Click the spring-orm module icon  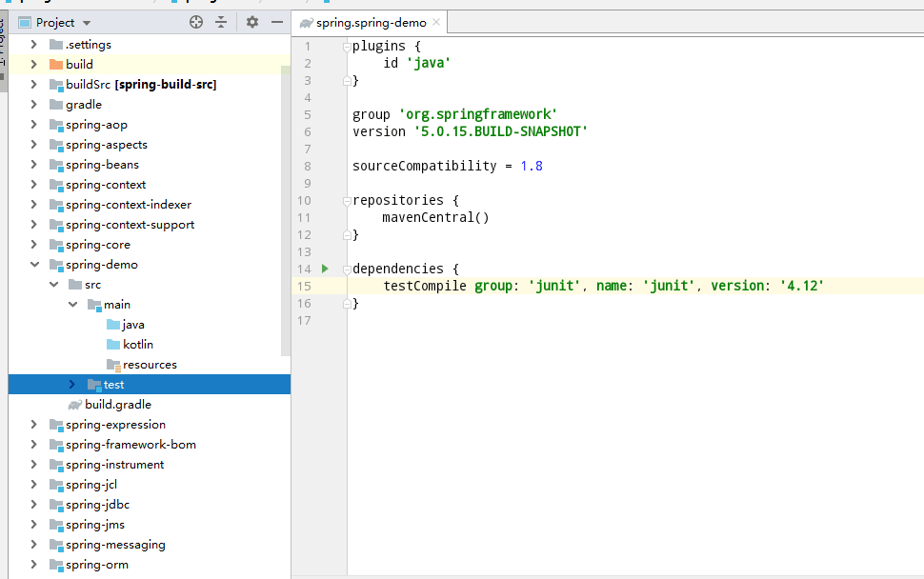pos(56,565)
